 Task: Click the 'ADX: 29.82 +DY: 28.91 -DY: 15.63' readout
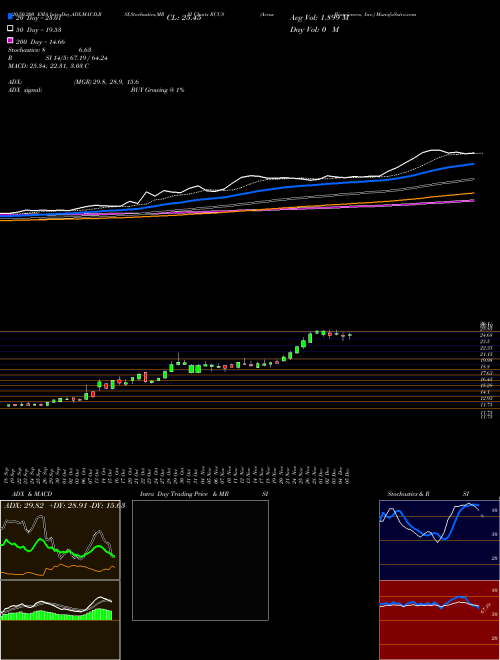pos(64,506)
